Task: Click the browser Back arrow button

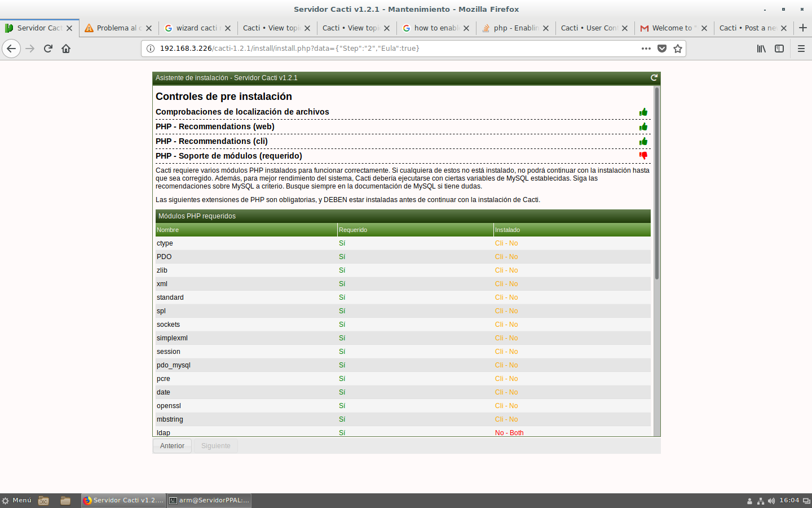Action: [x=11, y=49]
